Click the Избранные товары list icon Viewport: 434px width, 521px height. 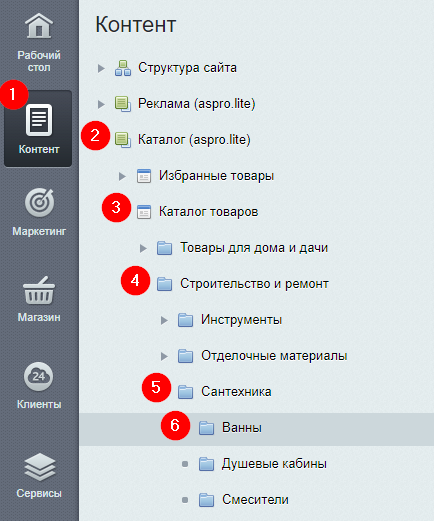[144, 176]
